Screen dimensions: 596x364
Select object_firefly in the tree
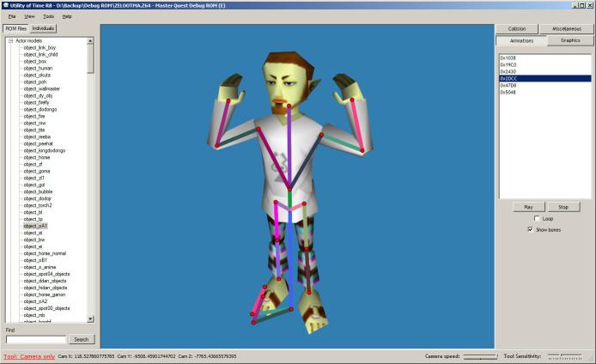pos(36,102)
